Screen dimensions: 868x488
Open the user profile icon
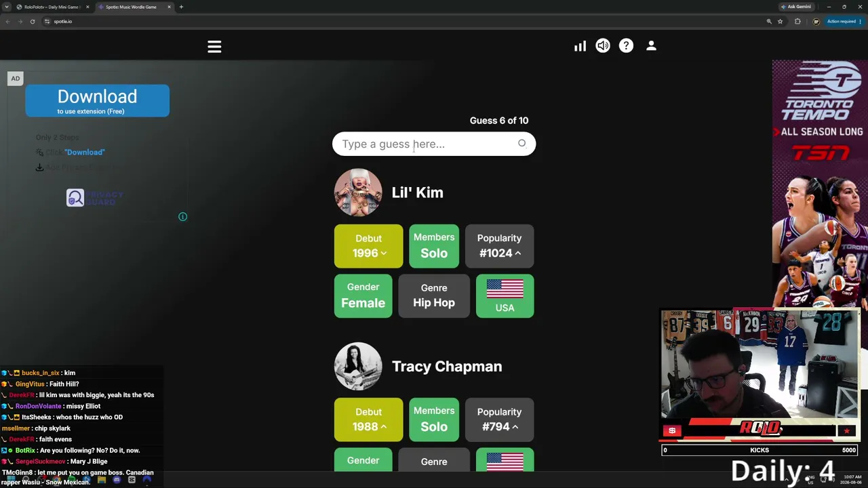(x=651, y=45)
